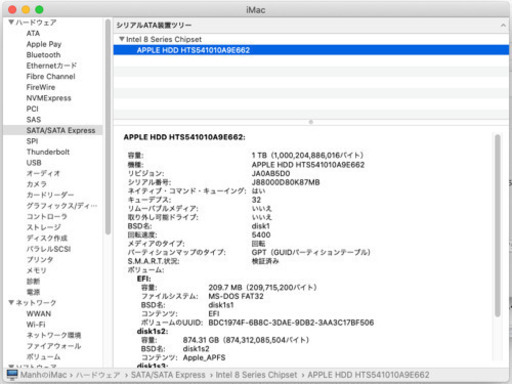Click SATA/SATA Express in the path bar
This screenshot has width=512, height=384.
click(x=168, y=375)
